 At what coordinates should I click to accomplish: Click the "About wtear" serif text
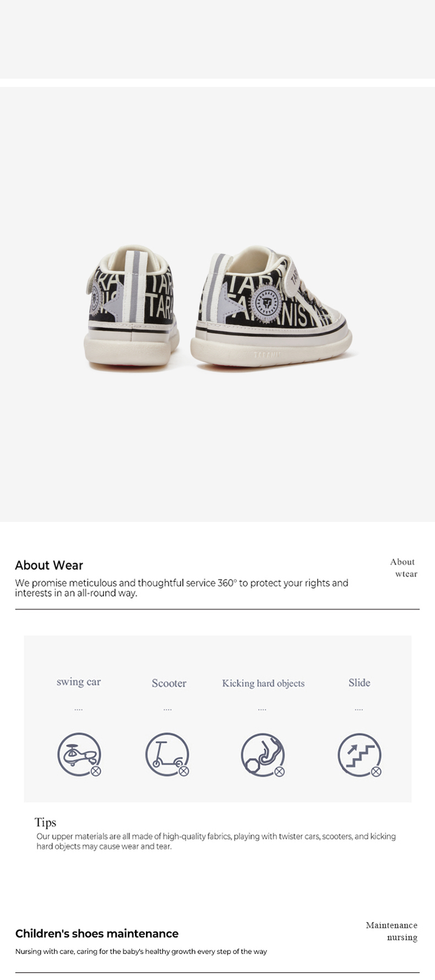tap(404, 568)
